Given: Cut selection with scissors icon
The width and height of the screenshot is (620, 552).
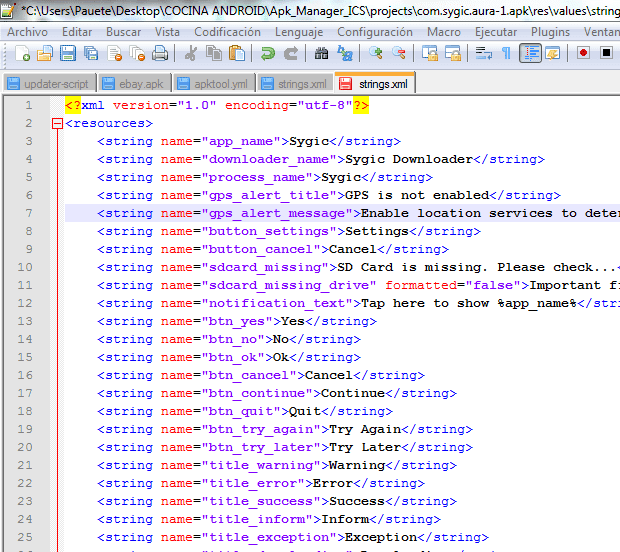Looking at the screenshot, I should 191,53.
